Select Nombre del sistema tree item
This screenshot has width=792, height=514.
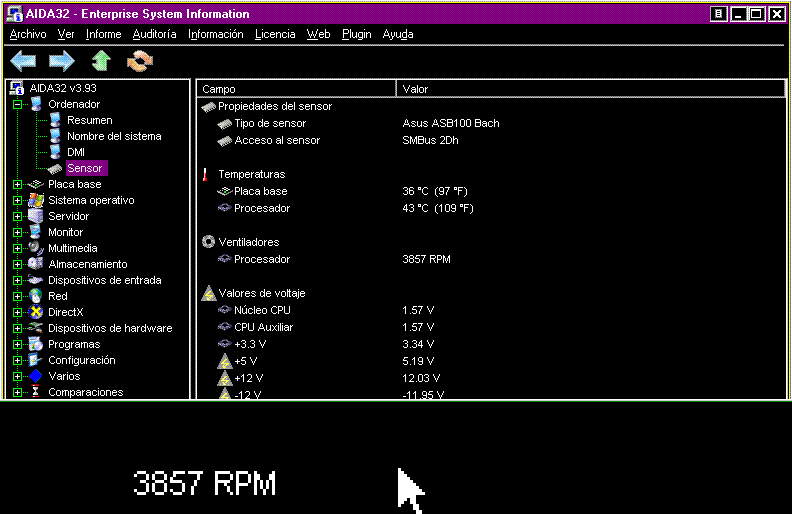pyautogui.click(x=113, y=136)
